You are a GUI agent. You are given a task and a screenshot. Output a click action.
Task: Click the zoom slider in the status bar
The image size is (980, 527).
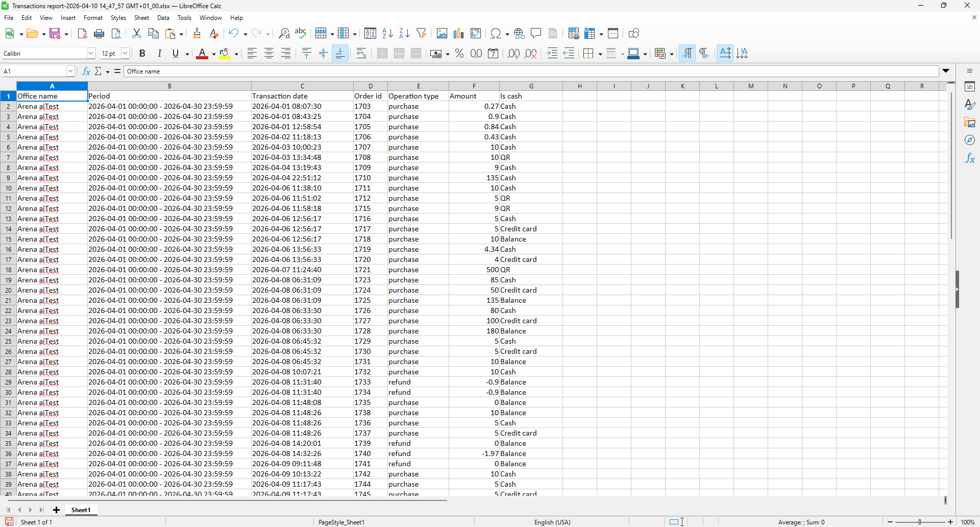pyautogui.click(x=920, y=522)
